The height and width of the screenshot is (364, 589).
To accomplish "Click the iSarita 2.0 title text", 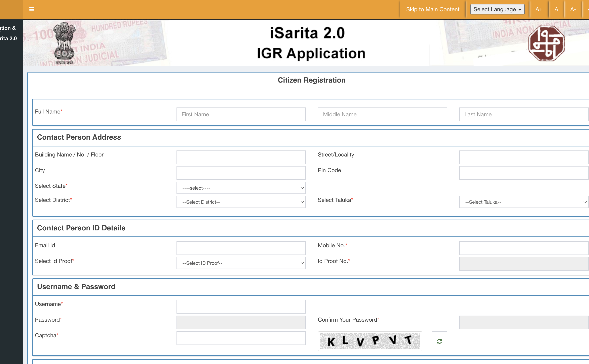I will [x=307, y=33].
